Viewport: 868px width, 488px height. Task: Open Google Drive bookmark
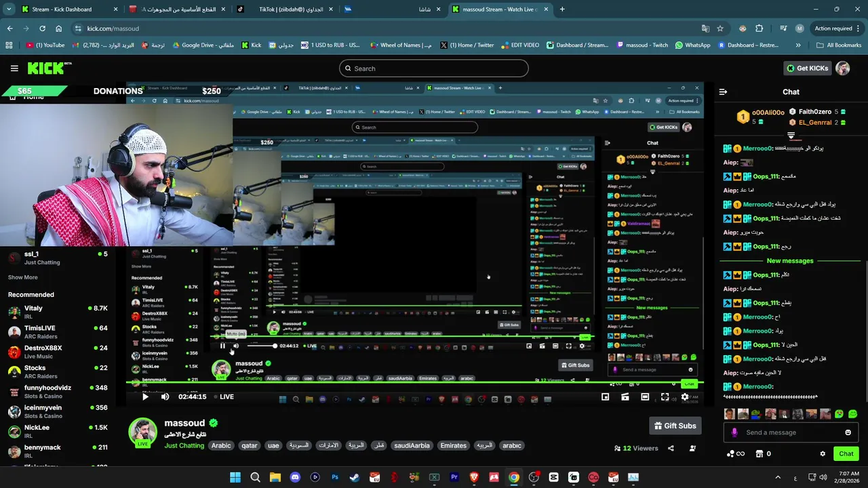coord(203,45)
